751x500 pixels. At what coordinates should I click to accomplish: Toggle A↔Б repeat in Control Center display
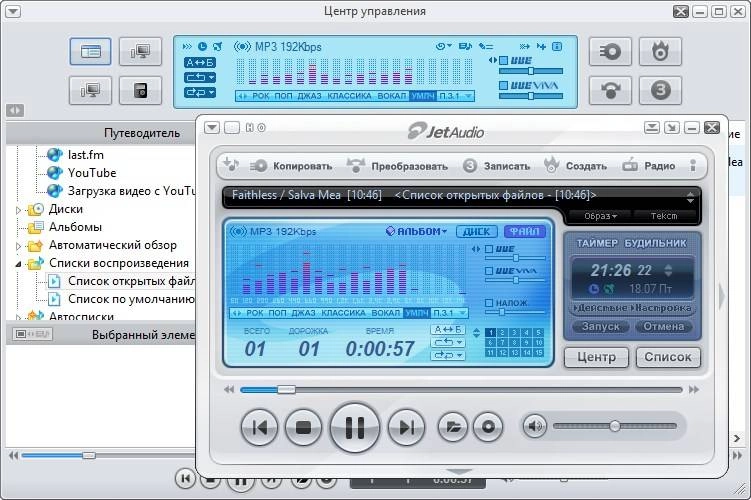coord(200,63)
